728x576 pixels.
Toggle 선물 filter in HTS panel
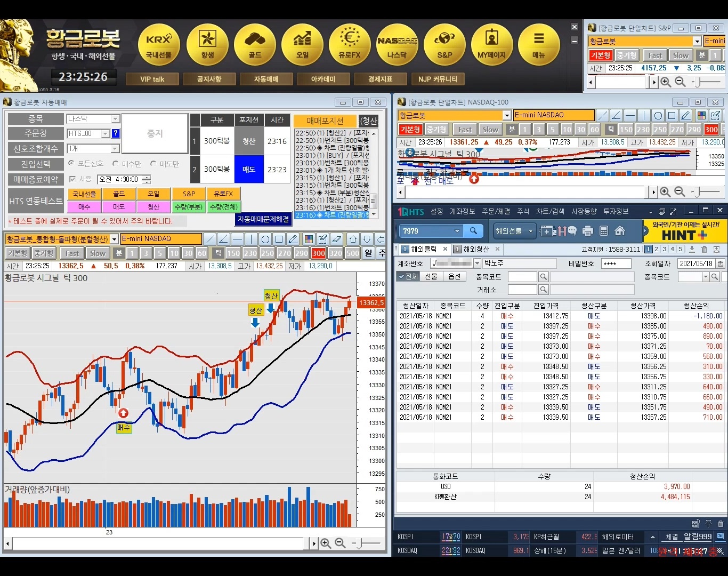click(431, 276)
